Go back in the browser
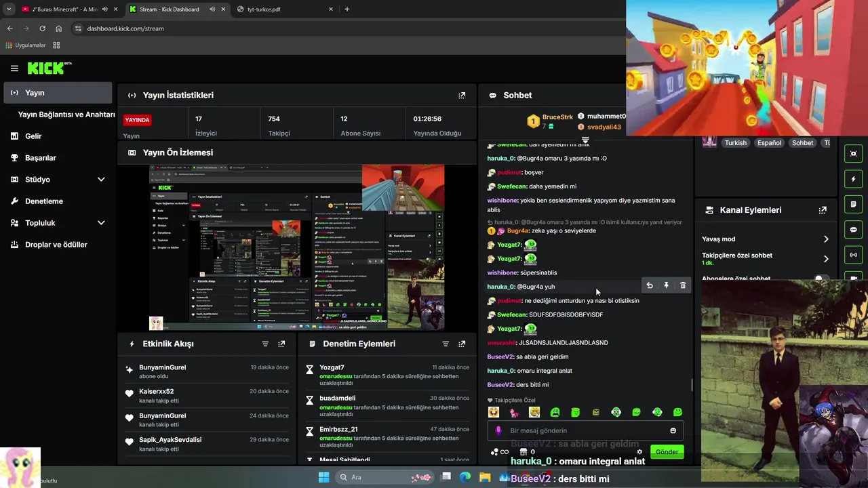This screenshot has width=868, height=488. pyautogui.click(x=10, y=28)
